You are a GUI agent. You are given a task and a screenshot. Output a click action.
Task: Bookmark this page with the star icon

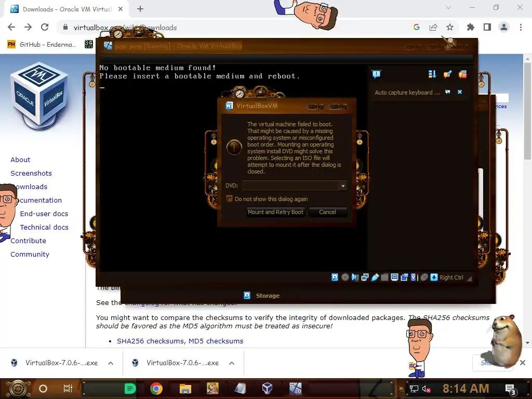click(450, 27)
